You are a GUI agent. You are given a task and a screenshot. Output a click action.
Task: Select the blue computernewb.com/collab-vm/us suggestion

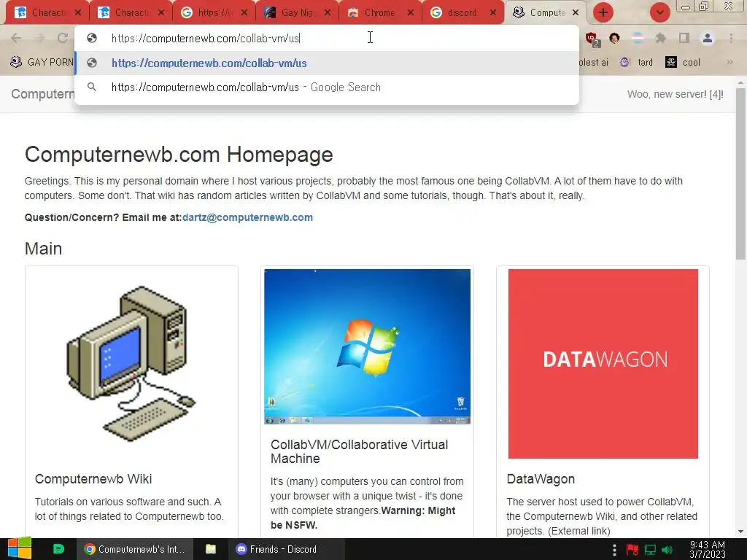pos(327,63)
